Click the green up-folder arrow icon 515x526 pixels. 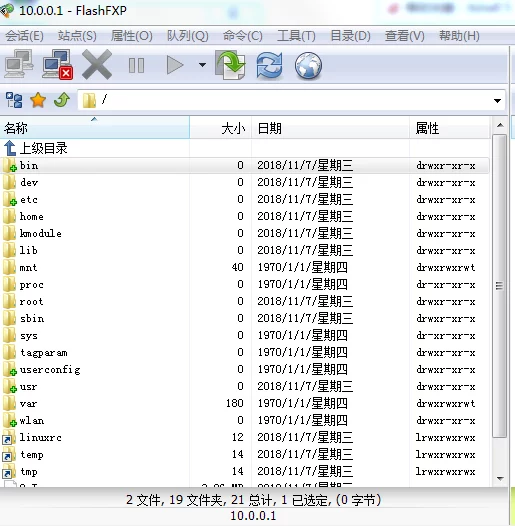pos(62,100)
